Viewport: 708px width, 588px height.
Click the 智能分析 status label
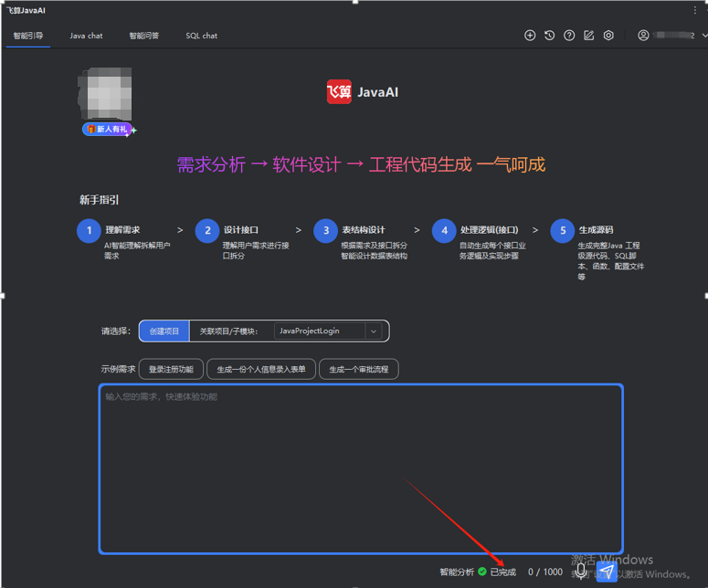click(457, 572)
